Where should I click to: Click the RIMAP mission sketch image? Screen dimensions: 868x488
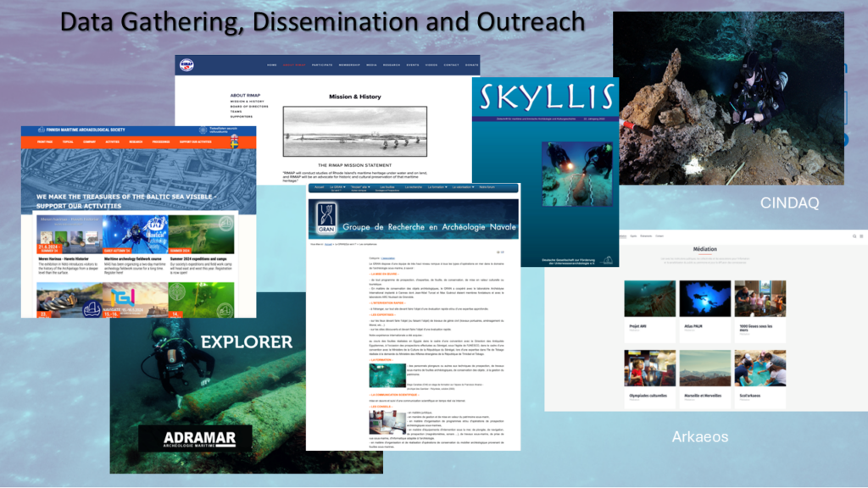(x=355, y=131)
